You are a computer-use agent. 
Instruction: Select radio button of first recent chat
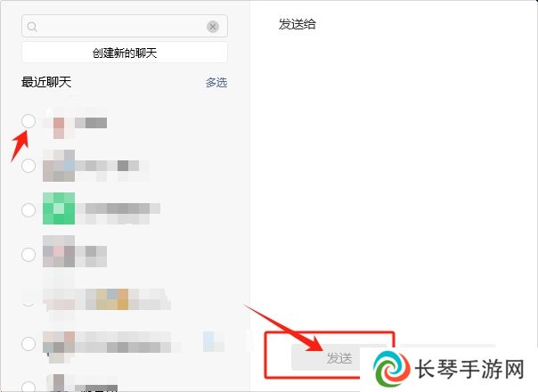pyautogui.click(x=29, y=121)
